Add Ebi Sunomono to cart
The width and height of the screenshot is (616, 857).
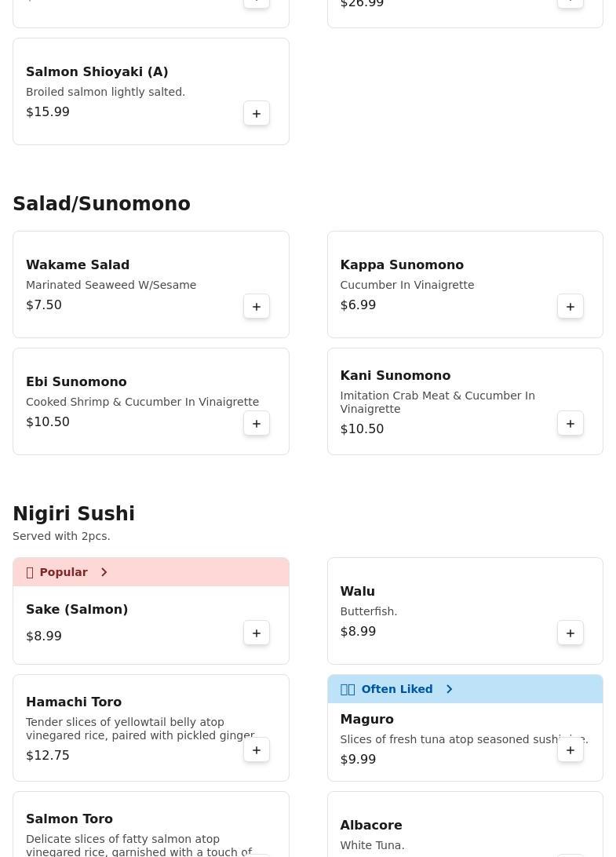click(257, 424)
